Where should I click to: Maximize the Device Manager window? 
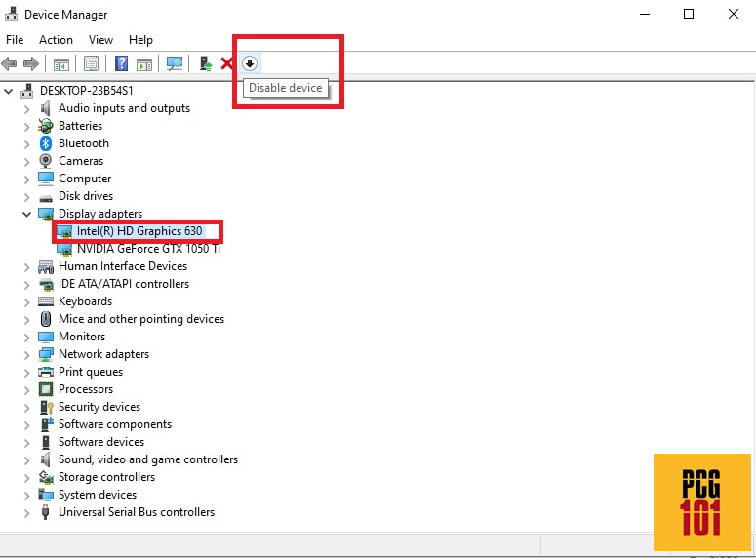[x=689, y=14]
